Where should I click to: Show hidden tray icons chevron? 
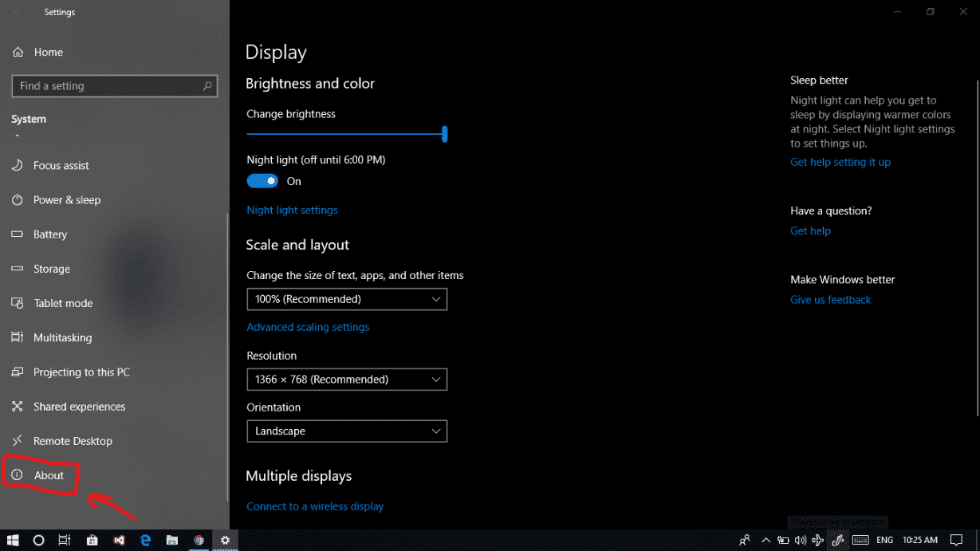tap(766, 540)
